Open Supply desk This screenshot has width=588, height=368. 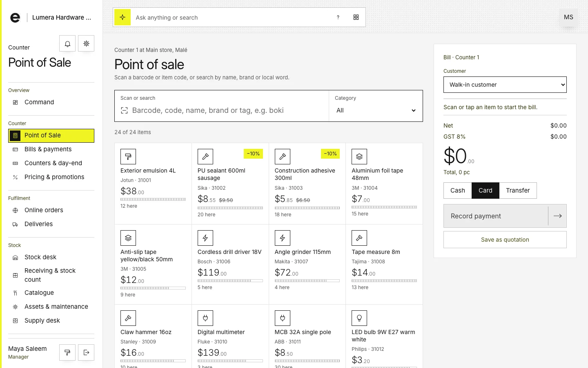(x=51, y=321)
